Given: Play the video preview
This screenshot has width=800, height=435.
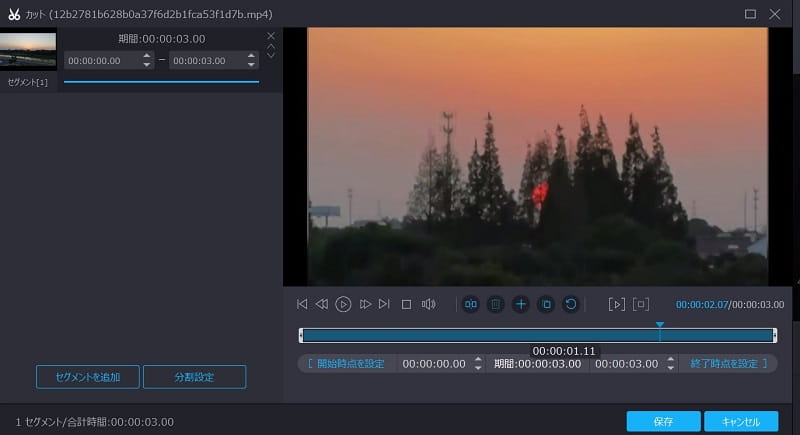Looking at the screenshot, I should coord(343,304).
